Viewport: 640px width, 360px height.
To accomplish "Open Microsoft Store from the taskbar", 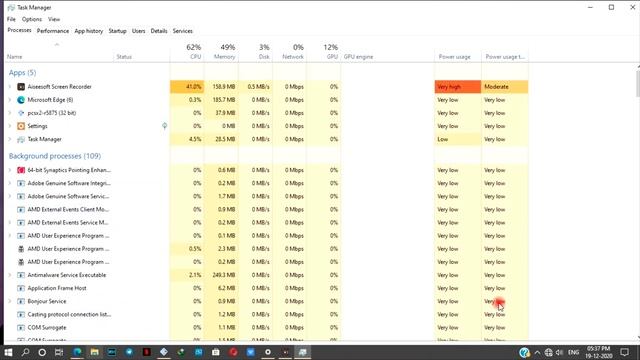I will pyautogui.click(x=216, y=352).
